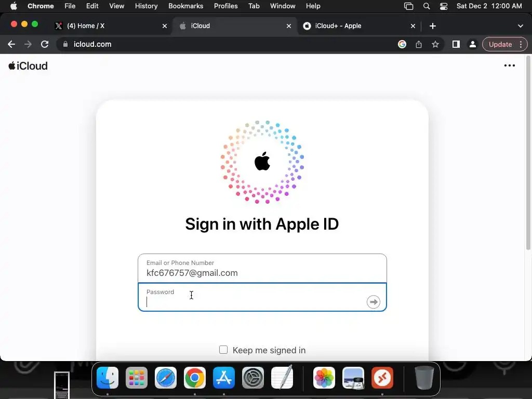532x399 pixels.
Task: Open Launchpad from the dock
Action: [x=137, y=378]
